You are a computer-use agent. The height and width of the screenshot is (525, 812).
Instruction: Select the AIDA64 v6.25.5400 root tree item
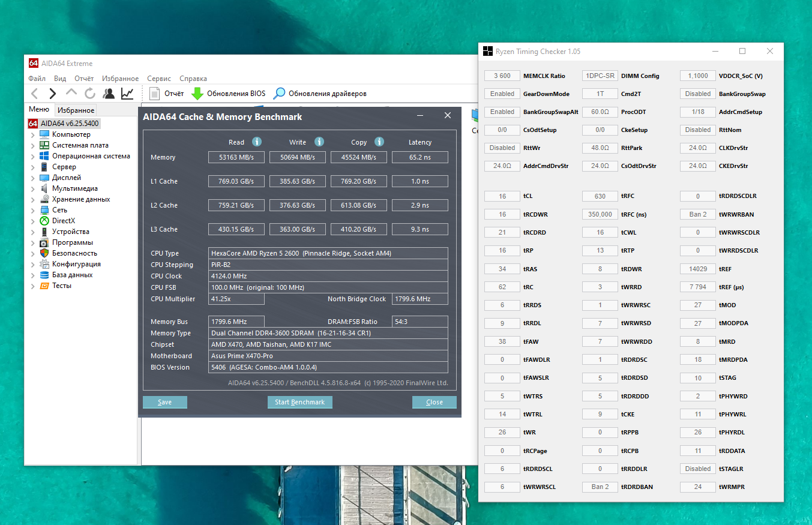pyautogui.click(x=64, y=124)
